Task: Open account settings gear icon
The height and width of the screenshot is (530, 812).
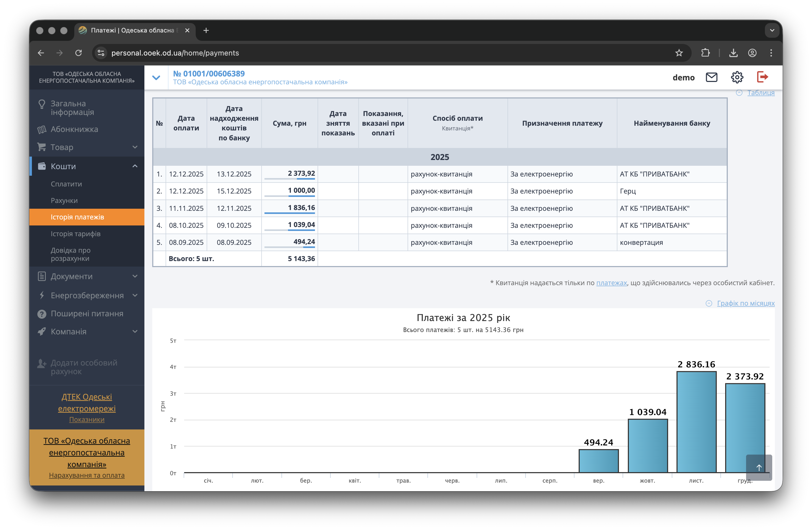Action: pos(737,78)
